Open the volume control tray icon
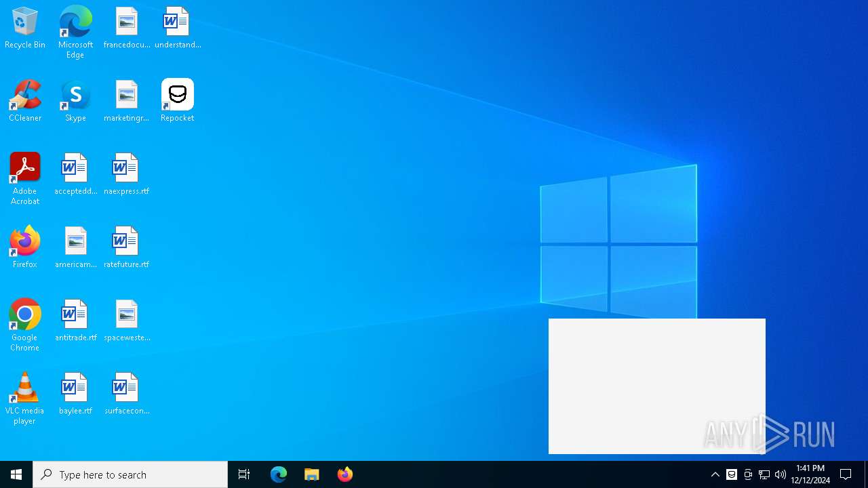 [781, 474]
